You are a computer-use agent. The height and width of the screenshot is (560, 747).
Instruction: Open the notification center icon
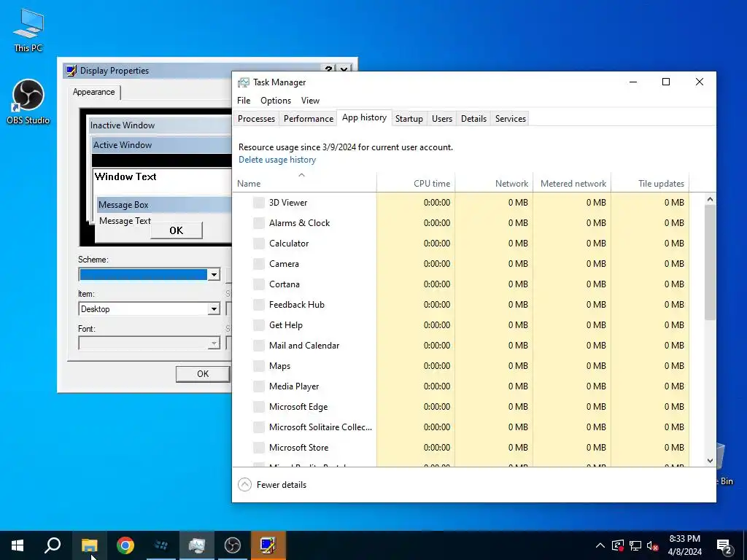[x=724, y=545]
